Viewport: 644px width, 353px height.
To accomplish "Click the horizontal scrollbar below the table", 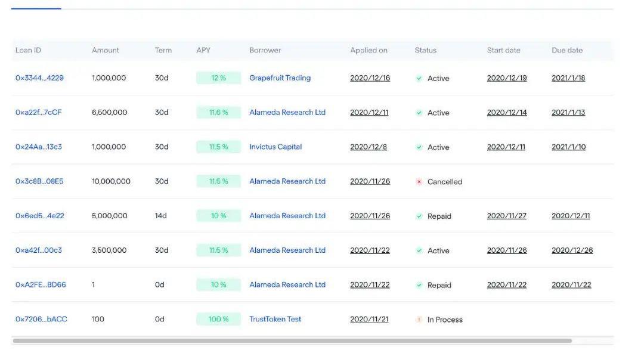I will tap(292, 341).
